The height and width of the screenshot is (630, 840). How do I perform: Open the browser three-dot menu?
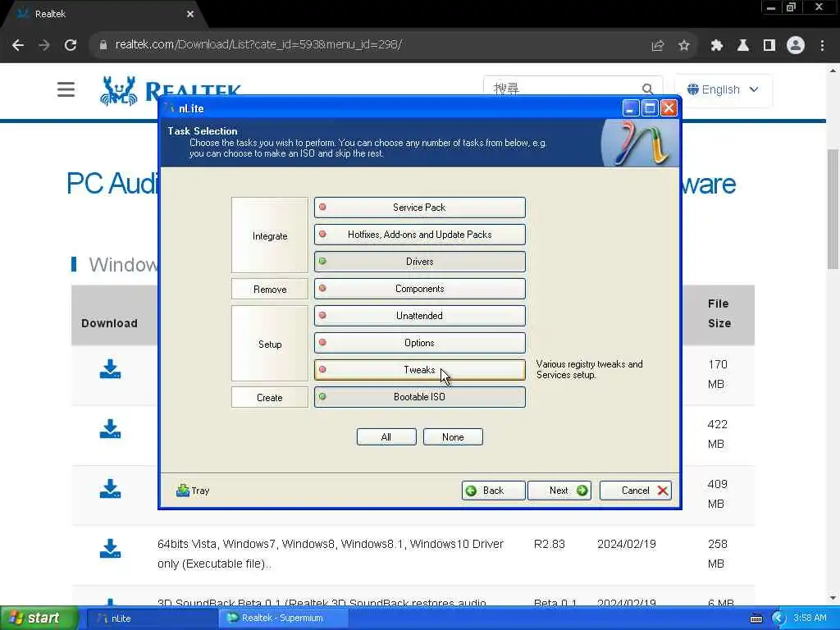pos(822,46)
